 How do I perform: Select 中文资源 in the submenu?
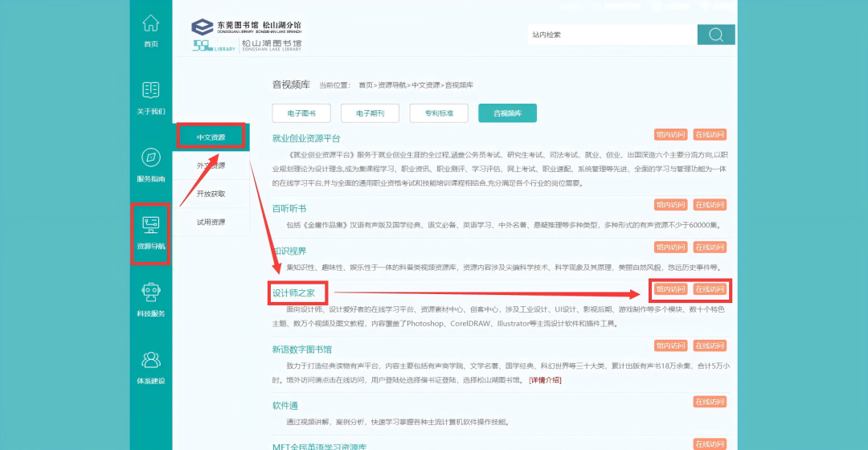(x=211, y=137)
